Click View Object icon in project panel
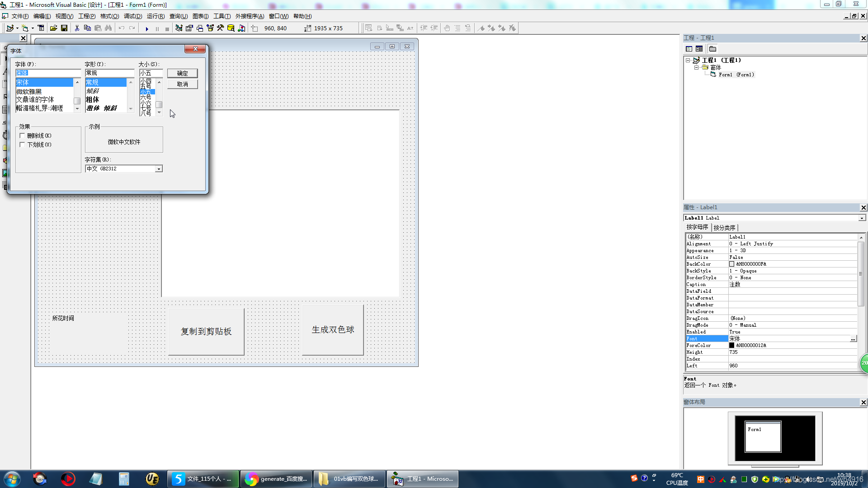Image resolution: width=868 pixels, height=488 pixels. point(699,49)
